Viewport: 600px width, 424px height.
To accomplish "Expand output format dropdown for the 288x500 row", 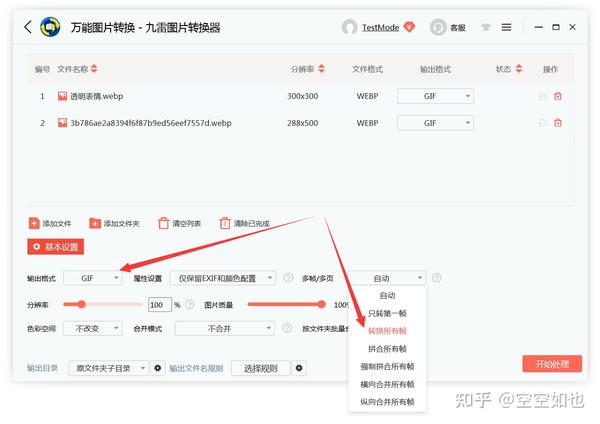I will (435, 123).
